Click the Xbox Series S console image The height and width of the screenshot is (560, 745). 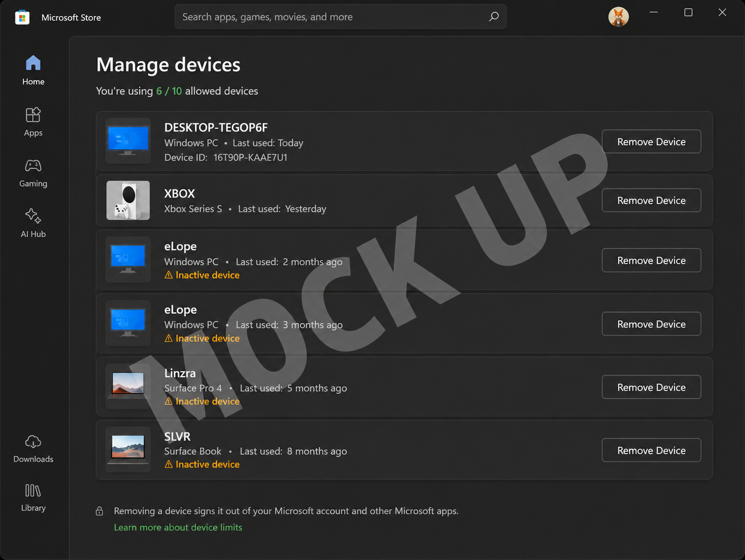[128, 200]
